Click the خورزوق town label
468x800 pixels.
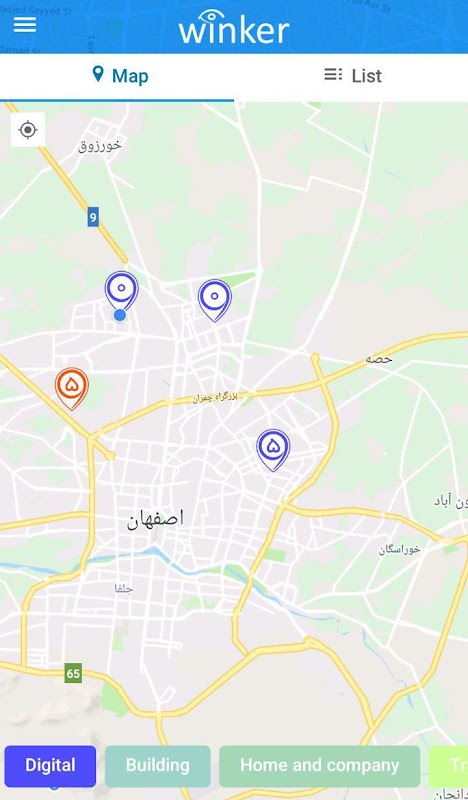coord(100,145)
